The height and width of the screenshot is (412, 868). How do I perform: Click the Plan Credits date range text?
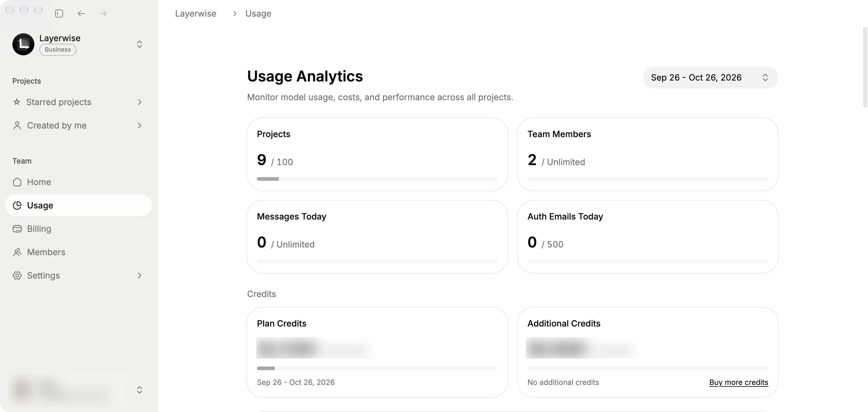295,382
